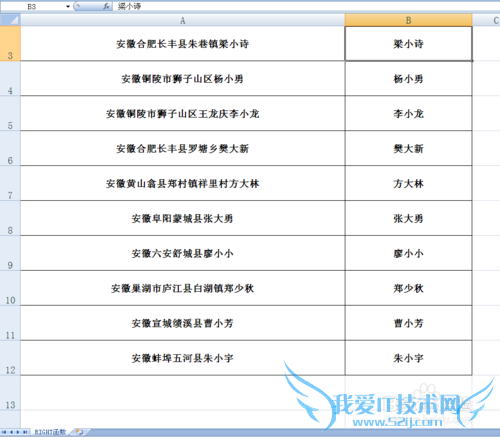
Task: Select row 11 header
Action: (x=10, y=323)
